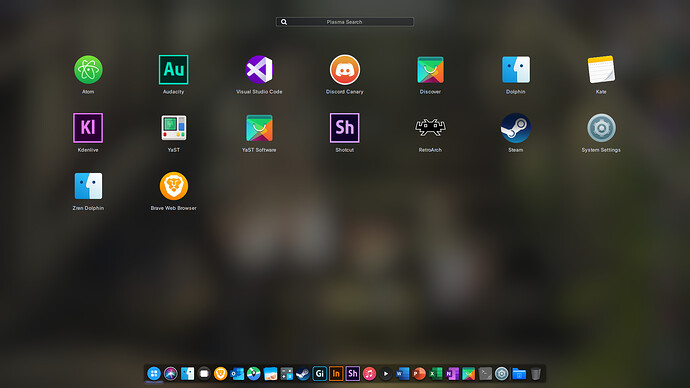The image size is (690, 388).
Task: Open the Siri-style assistant in the dock
Action: pyautogui.click(x=171, y=374)
